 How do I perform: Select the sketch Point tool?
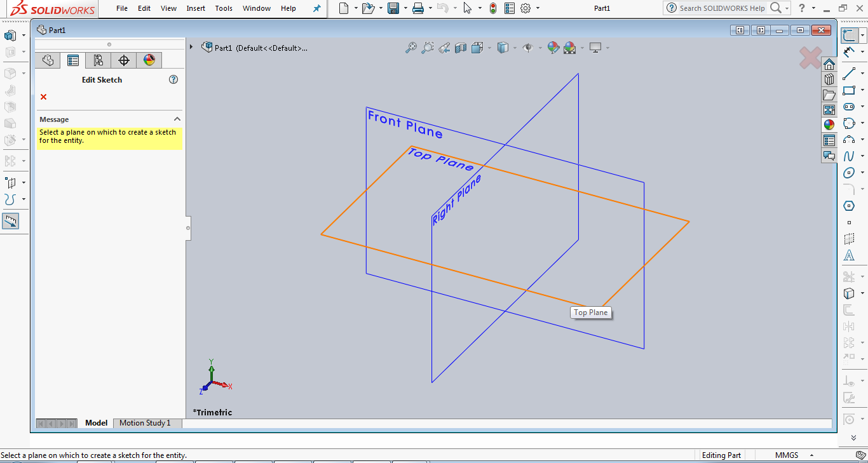click(x=849, y=223)
